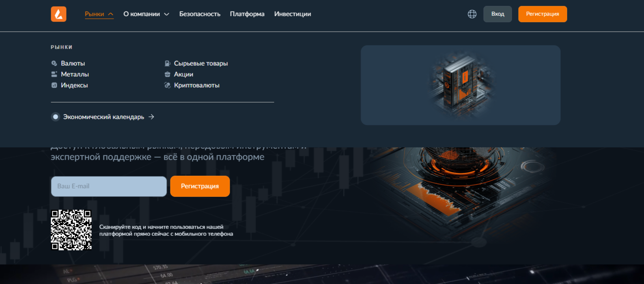Click the chevron beside О компании
Viewport: 644px width, 284px height.
pos(166,14)
